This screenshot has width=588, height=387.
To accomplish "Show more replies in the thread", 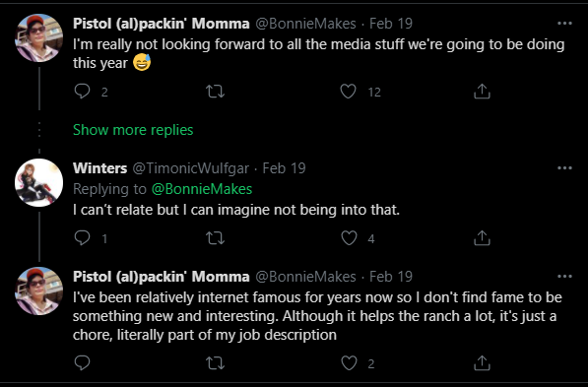I will pos(133,130).
